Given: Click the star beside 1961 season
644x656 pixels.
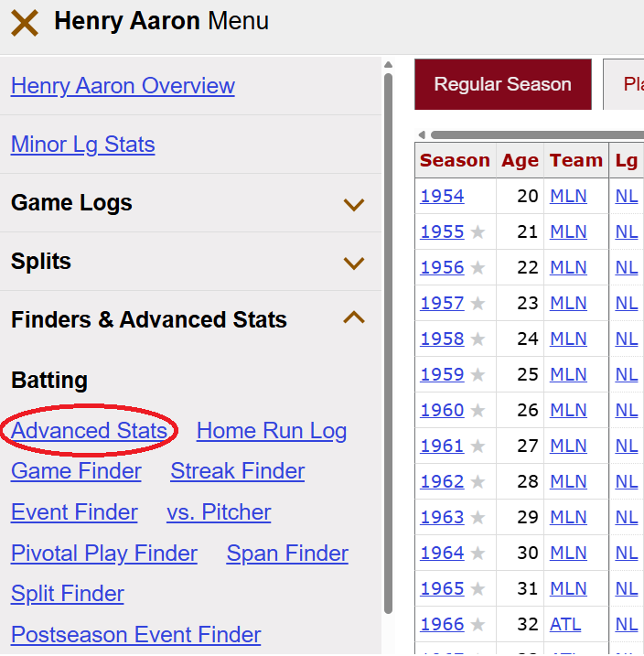Looking at the screenshot, I should 478,446.
